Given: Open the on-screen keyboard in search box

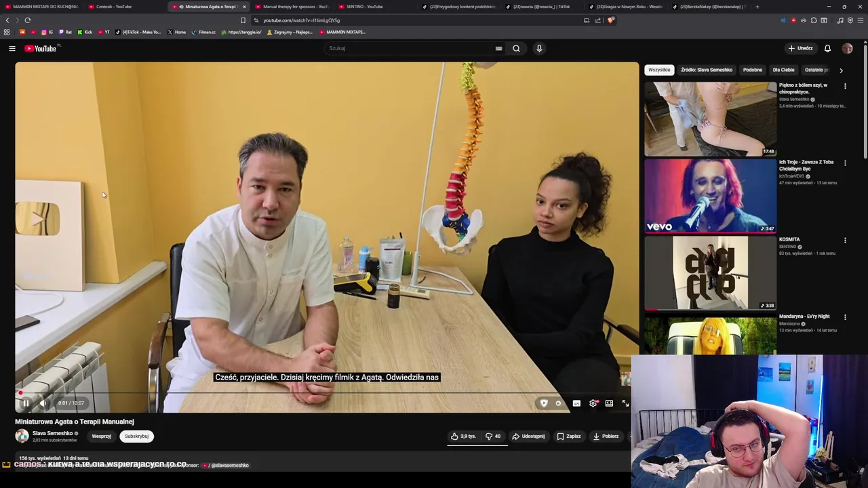Looking at the screenshot, I should pos(498,48).
